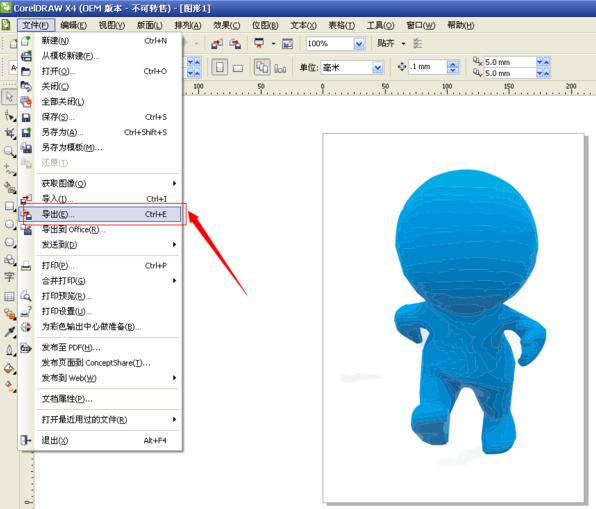Viewport: 596px width, 509px height.
Task: Choose 退出(X) to quit CorelDRAW
Action: pyautogui.click(x=100, y=440)
